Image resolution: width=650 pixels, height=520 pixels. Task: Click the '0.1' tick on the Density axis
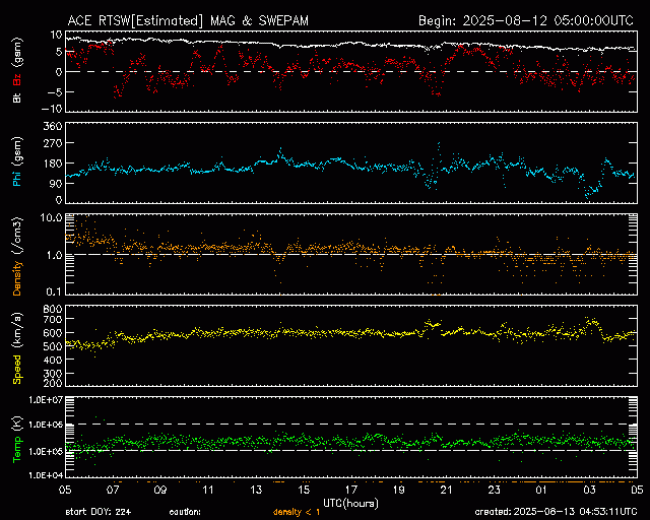click(54, 292)
